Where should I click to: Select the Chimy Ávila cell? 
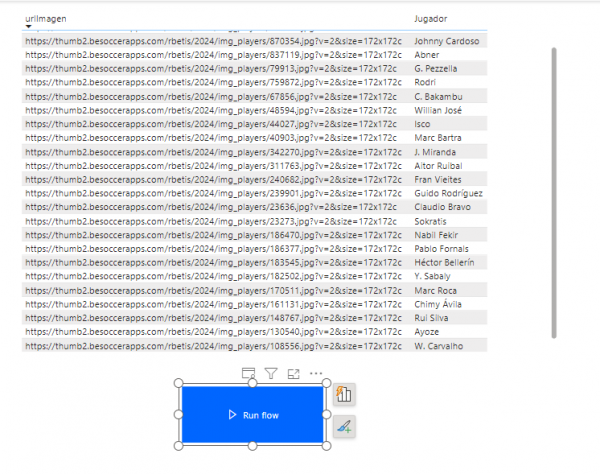coord(438,304)
